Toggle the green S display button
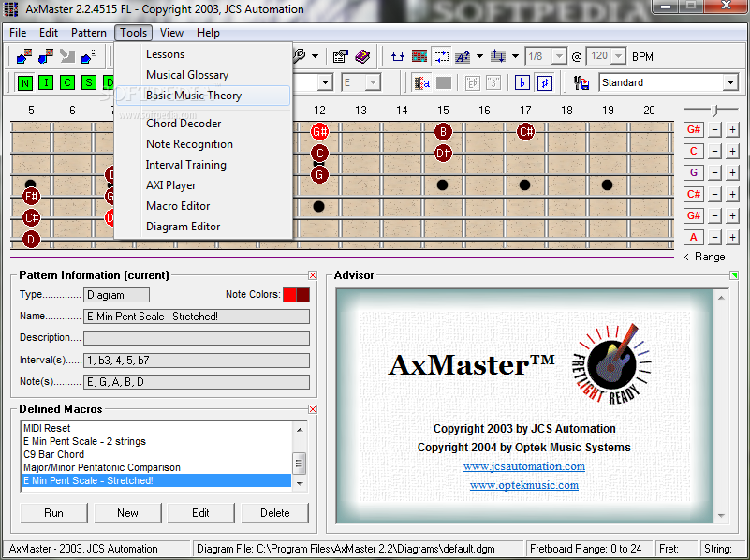The image size is (750, 560). point(89,83)
